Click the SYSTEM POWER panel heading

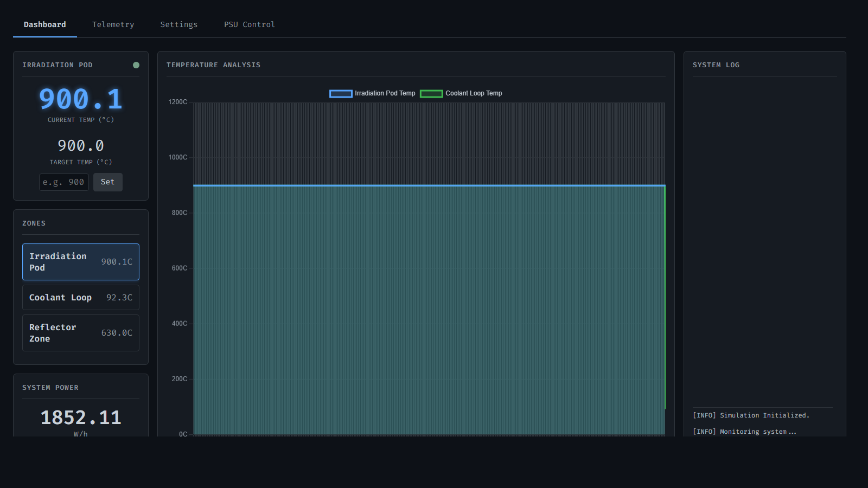click(x=50, y=388)
